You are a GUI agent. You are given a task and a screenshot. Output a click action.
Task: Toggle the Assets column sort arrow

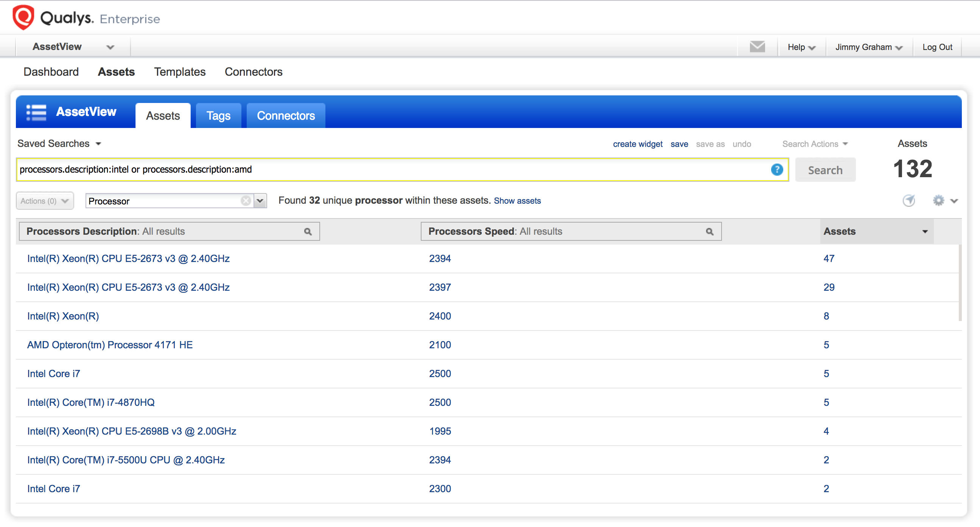tap(924, 232)
